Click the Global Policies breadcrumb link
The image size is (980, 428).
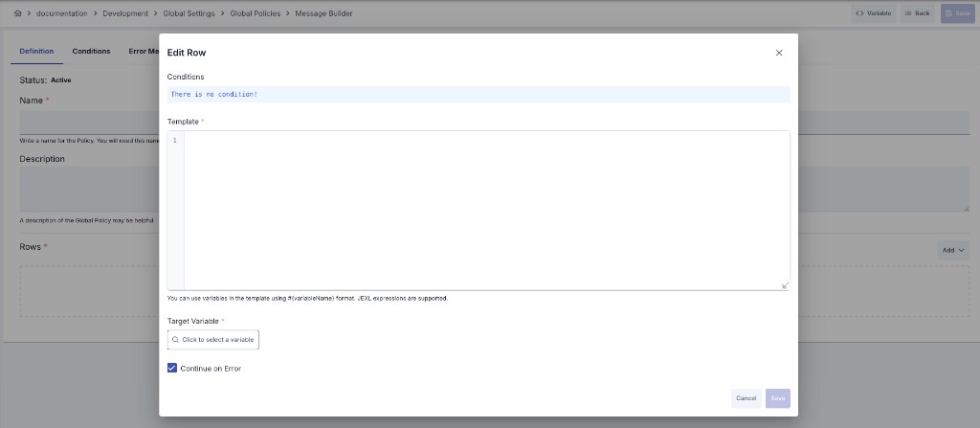point(255,13)
